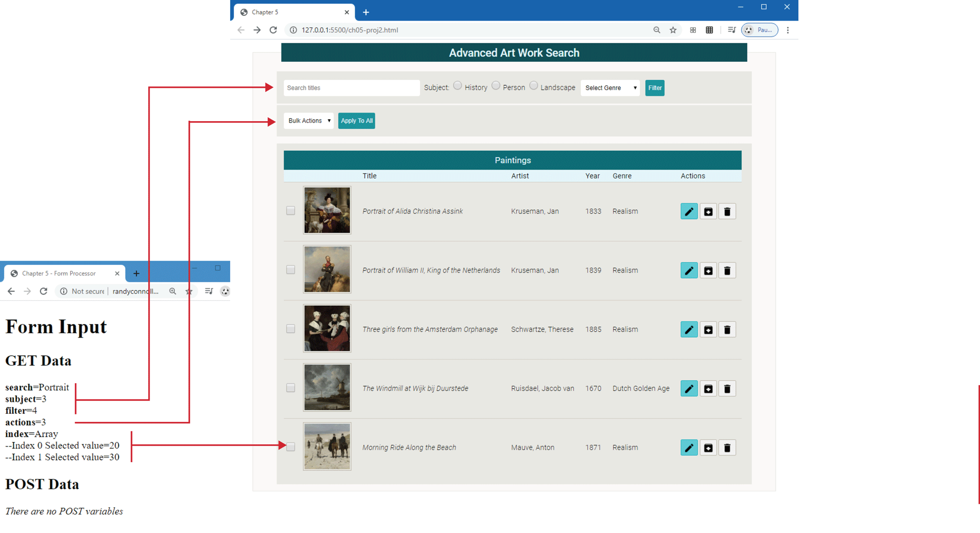This screenshot has width=980, height=533.
Task: Click delete trash icon for Morning Ride painting
Action: click(727, 448)
